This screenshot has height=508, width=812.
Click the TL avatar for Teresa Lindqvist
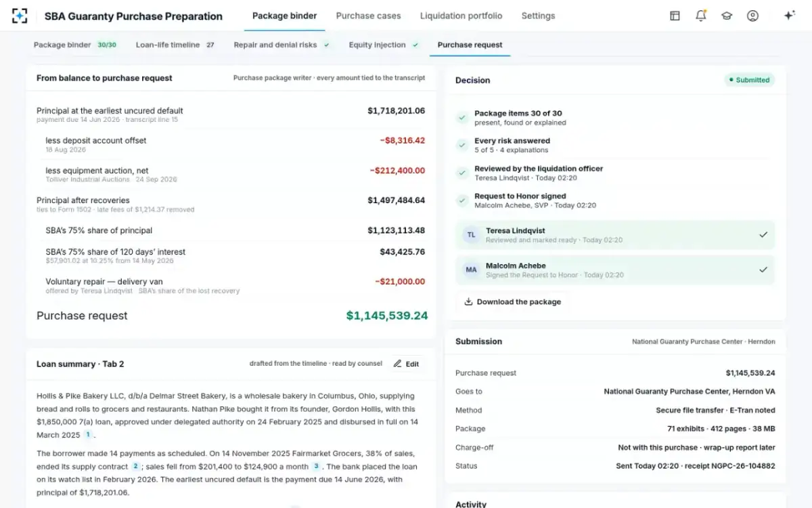point(471,235)
